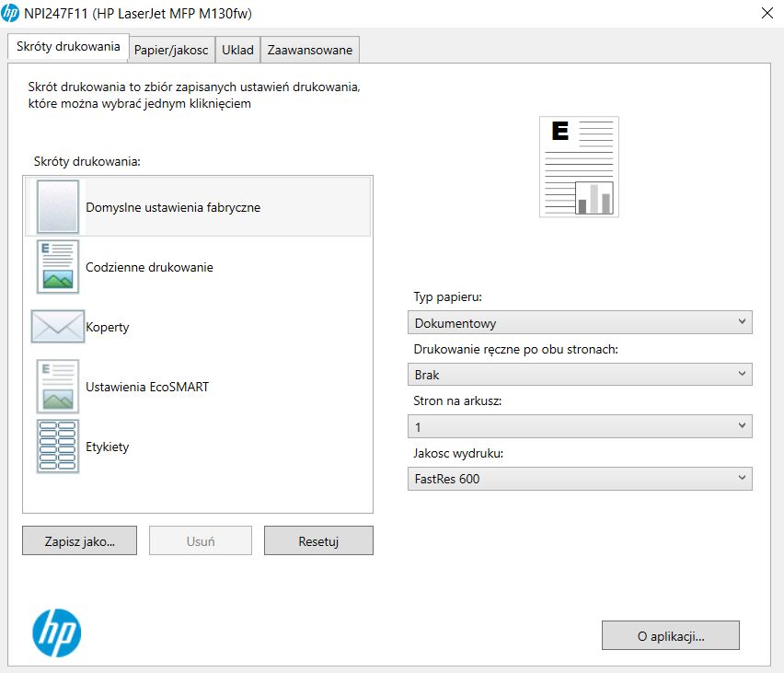Viewport: 784px width, 673px height.
Task: Click the large blue HP logo
Action: [56, 633]
